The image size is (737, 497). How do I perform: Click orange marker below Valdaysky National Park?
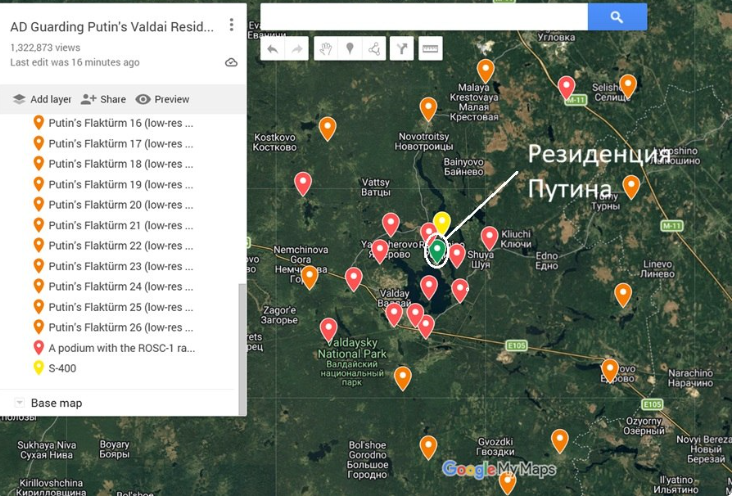[x=403, y=377]
